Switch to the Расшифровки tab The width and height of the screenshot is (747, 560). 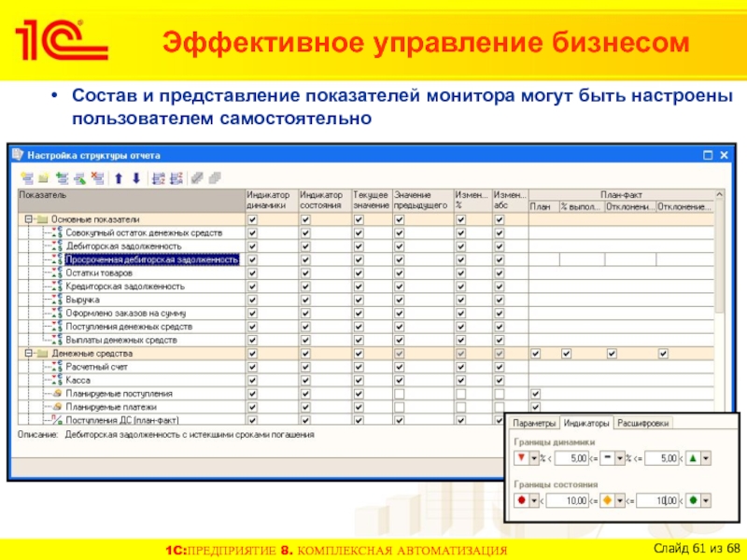(x=642, y=424)
